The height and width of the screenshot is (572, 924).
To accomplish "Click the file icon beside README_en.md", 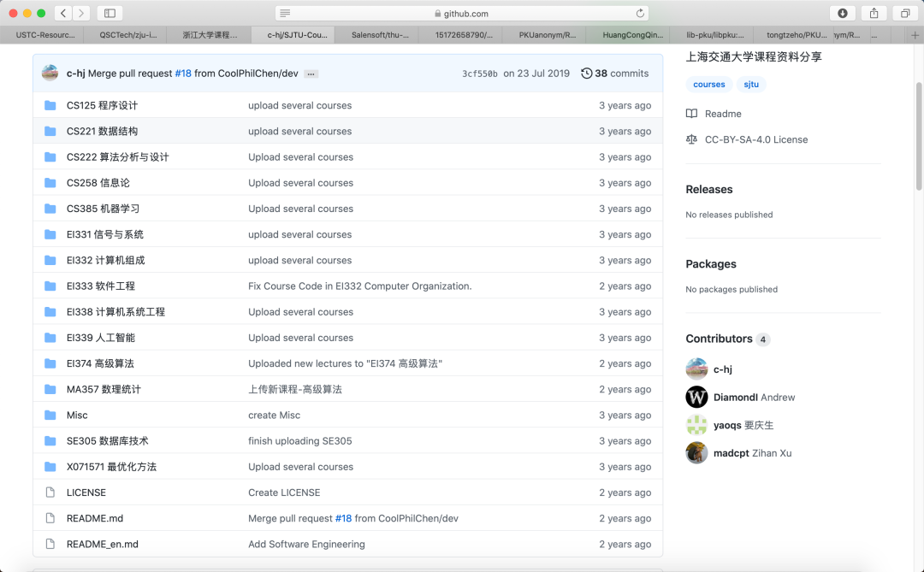I will pyautogui.click(x=50, y=544).
